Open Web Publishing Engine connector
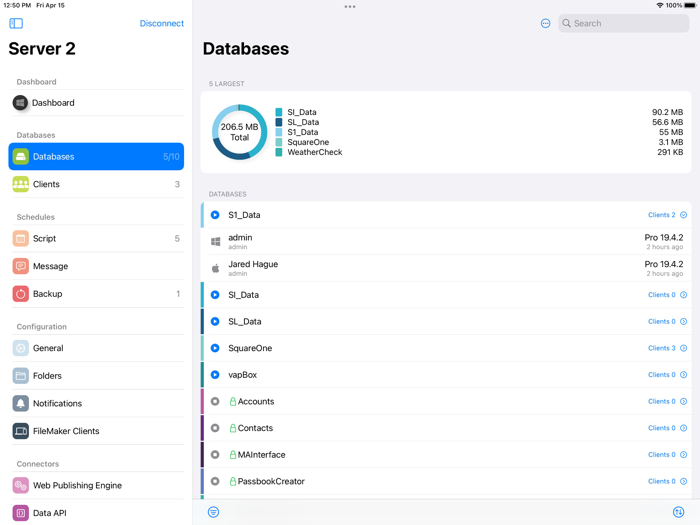Image resolution: width=700 pixels, height=525 pixels. point(96,485)
